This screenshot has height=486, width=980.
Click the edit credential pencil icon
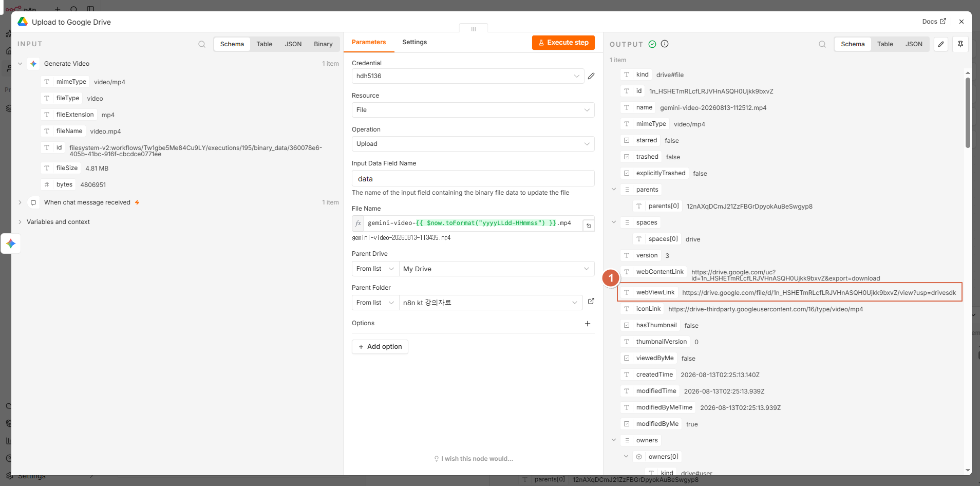point(591,76)
